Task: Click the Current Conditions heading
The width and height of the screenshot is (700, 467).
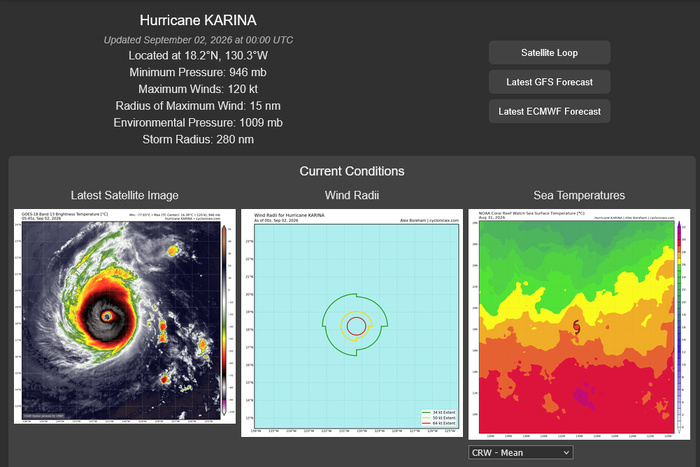Action: pos(352,171)
